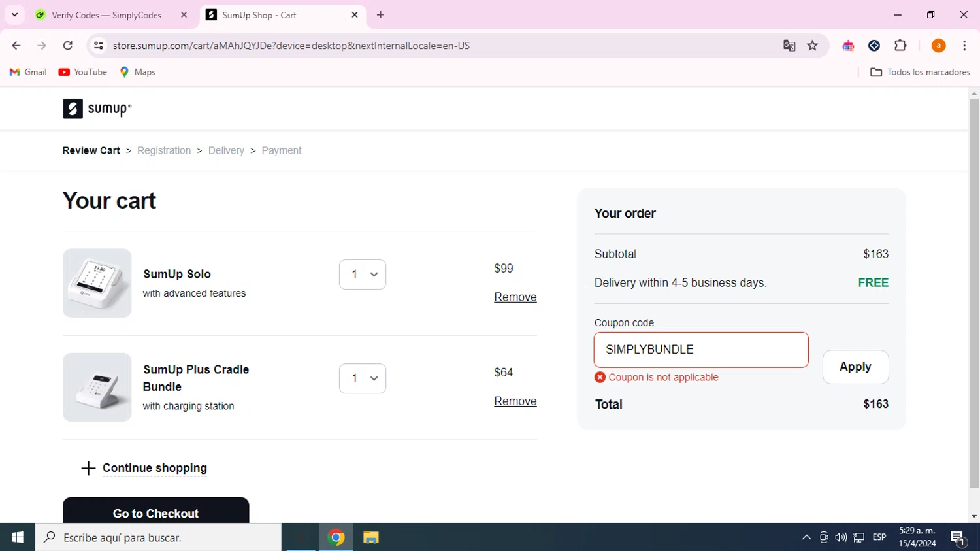Show hidden system tray icons

point(806,537)
